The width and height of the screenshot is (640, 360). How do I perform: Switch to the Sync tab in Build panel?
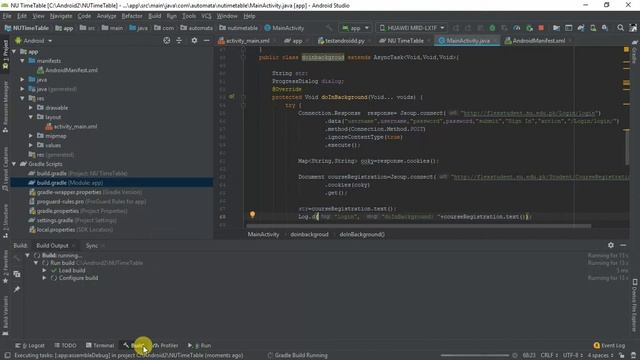click(92, 245)
